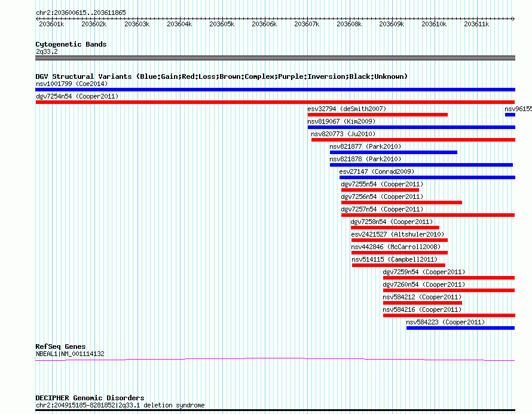Click the 203604k ruler tick label
This screenshot has width=532, height=414.
(x=179, y=24)
